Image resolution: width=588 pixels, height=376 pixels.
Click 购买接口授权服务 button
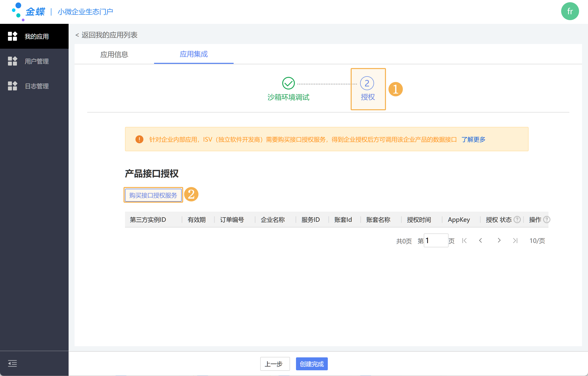point(153,195)
